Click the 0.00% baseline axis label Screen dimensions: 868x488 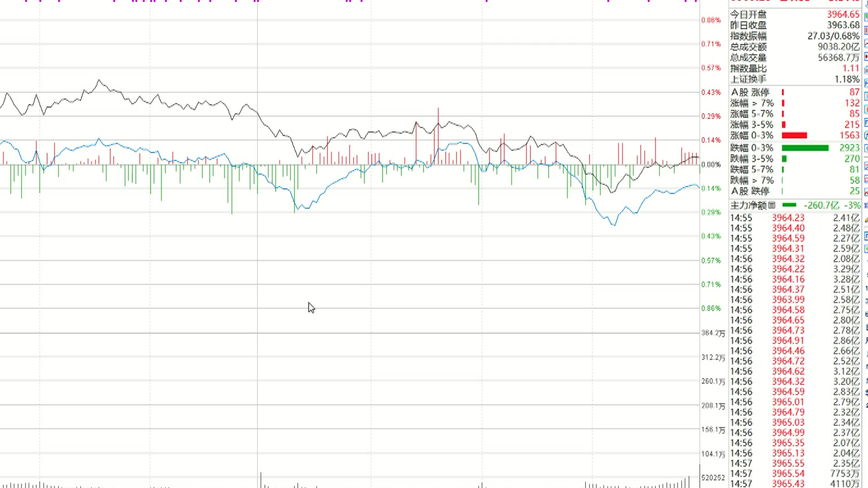(x=711, y=165)
